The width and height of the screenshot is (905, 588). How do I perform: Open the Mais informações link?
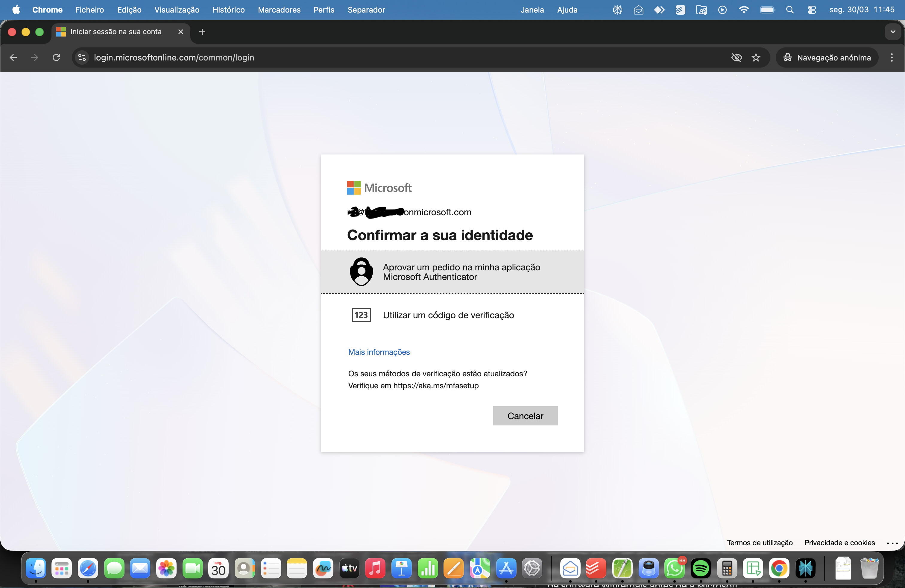coord(379,352)
